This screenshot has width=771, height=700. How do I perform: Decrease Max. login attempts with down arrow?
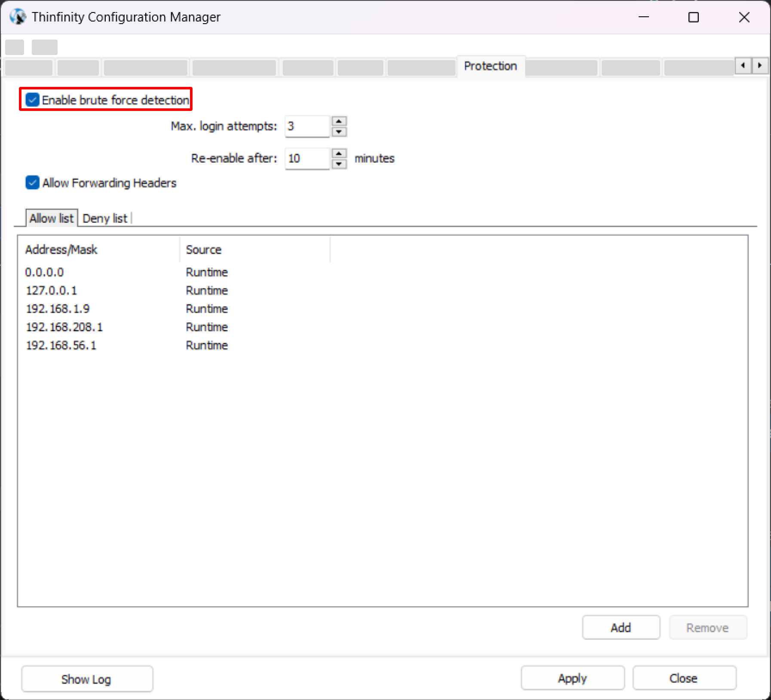click(339, 132)
